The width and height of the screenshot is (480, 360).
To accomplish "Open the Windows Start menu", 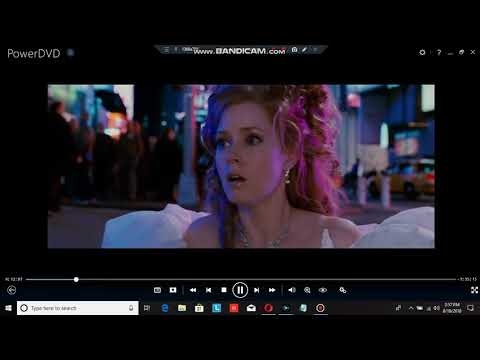I will tap(8, 308).
